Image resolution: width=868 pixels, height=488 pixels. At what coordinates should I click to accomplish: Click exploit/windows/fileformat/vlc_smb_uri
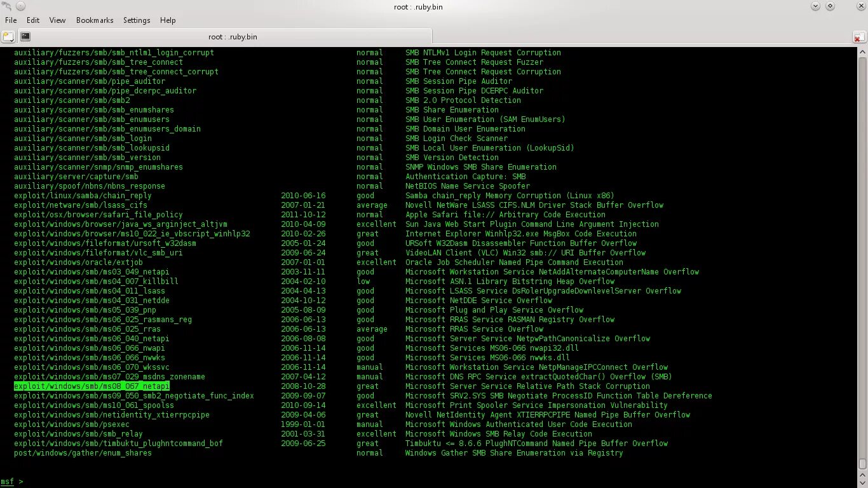click(98, 253)
